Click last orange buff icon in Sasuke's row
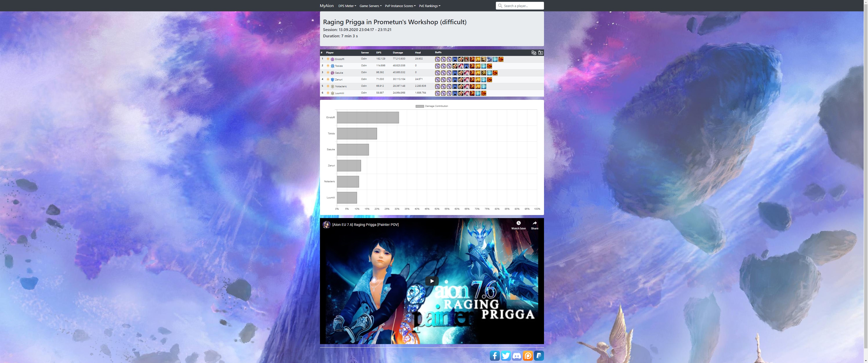The height and width of the screenshot is (363, 868). click(495, 73)
